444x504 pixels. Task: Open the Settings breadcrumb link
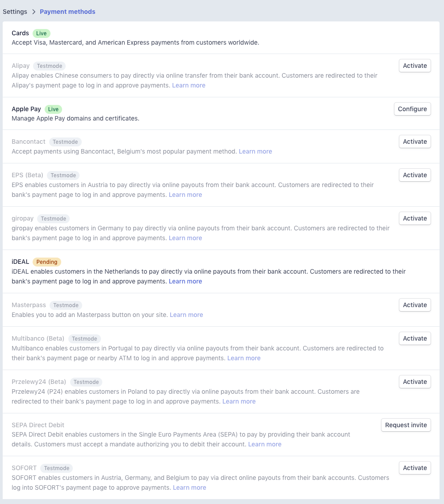pos(15,12)
